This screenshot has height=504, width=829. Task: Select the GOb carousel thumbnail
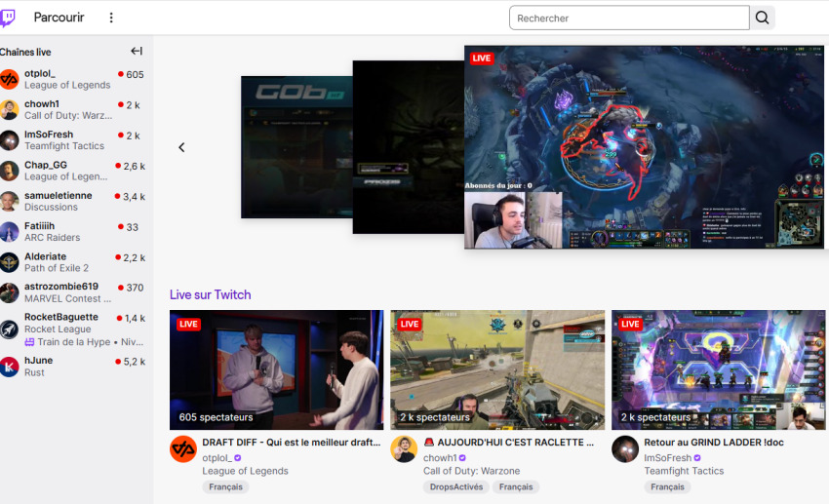(x=296, y=147)
